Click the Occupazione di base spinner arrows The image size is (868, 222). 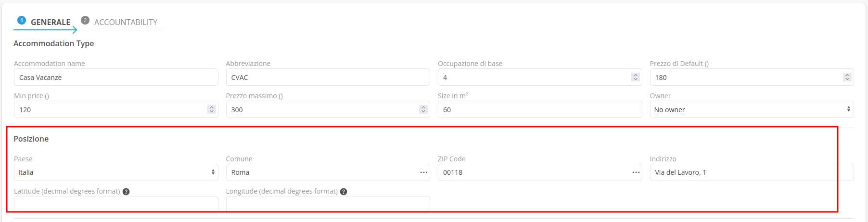point(635,77)
